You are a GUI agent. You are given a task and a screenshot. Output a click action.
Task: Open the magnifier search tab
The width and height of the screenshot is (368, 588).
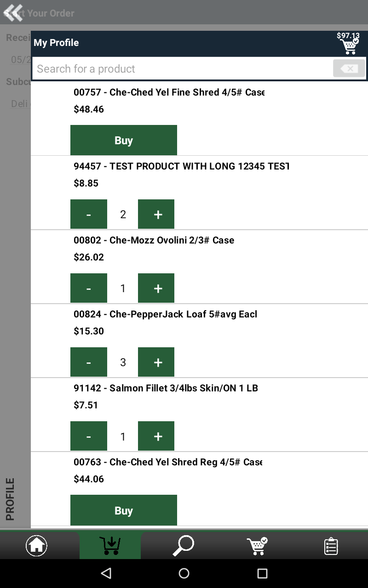183,546
